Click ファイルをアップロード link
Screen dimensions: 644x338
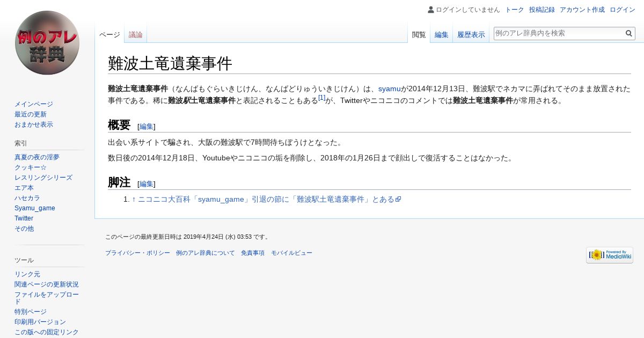point(47,298)
